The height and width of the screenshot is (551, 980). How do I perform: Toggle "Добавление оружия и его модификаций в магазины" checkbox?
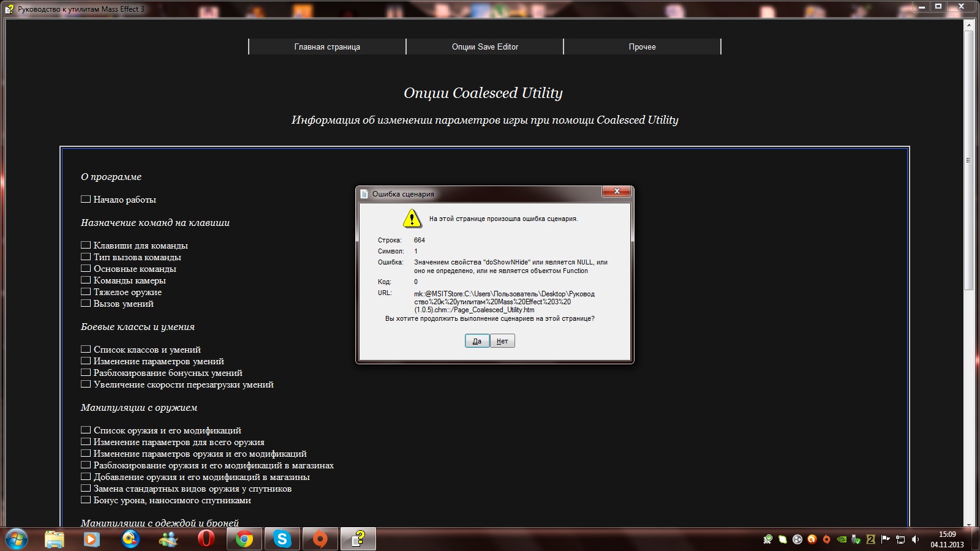[x=86, y=476]
